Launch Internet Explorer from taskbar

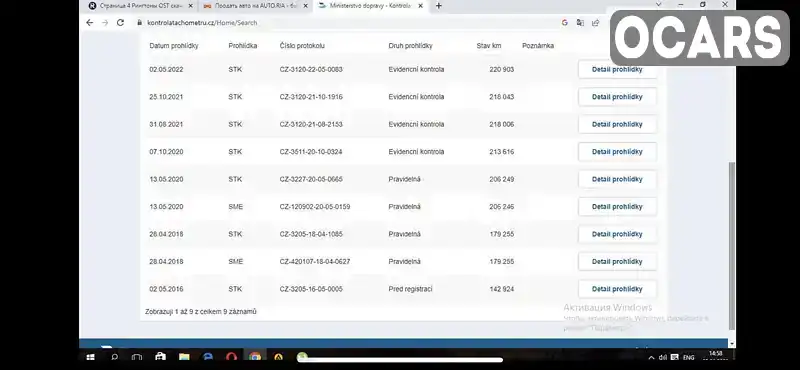[x=208, y=357]
